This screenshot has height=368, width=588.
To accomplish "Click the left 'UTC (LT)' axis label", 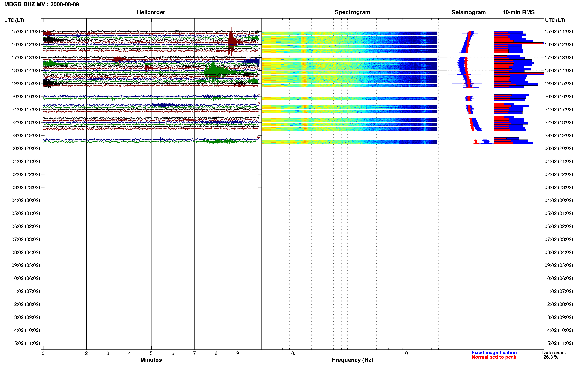I will coord(14,20).
